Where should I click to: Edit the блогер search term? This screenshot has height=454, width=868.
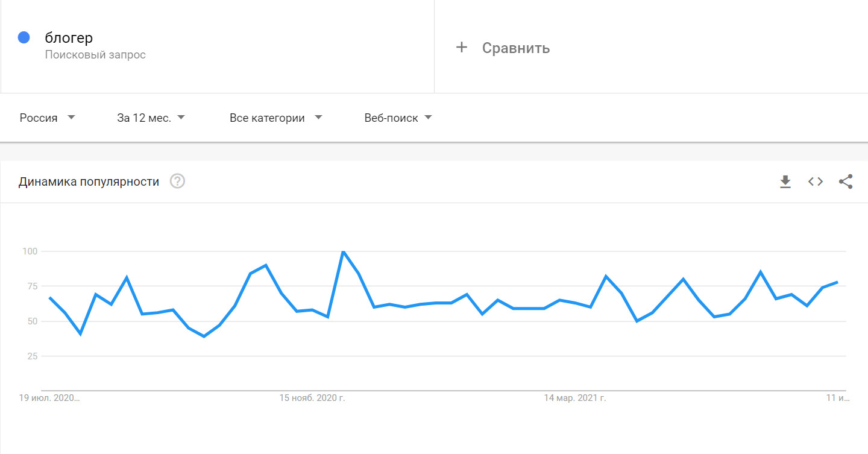click(69, 38)
